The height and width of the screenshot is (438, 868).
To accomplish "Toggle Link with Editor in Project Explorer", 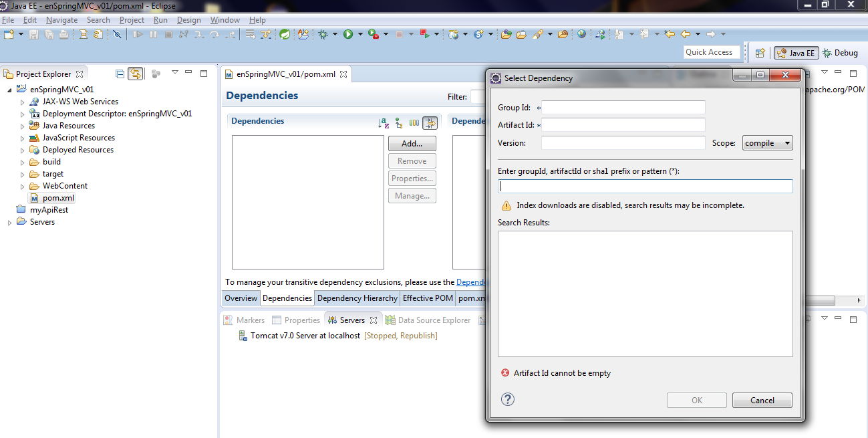I will point(136,74).
